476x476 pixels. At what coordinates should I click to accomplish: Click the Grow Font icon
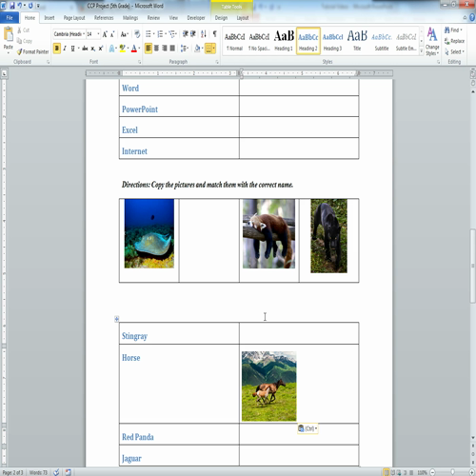(105, 34)
